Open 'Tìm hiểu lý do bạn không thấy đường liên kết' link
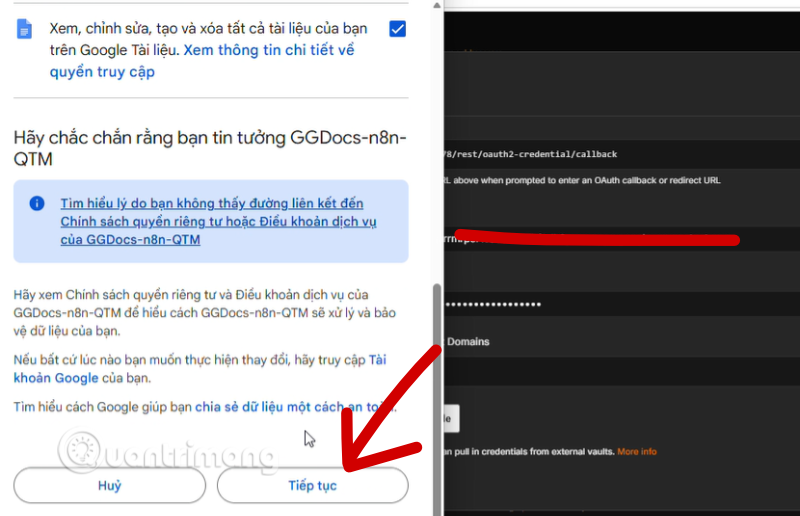 click(x=218, y=221)
